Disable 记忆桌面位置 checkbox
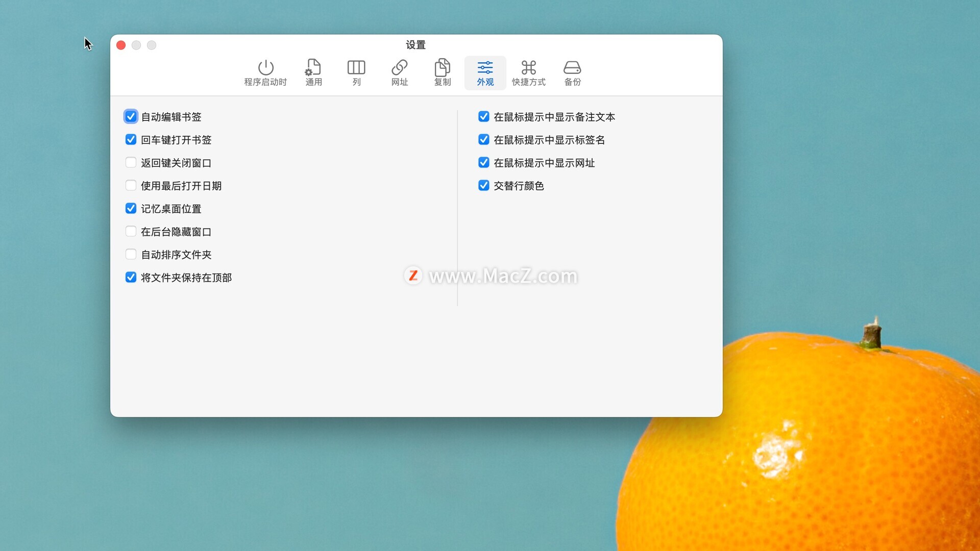The height and width of the screenshot is (551, 980). [131, 209]
